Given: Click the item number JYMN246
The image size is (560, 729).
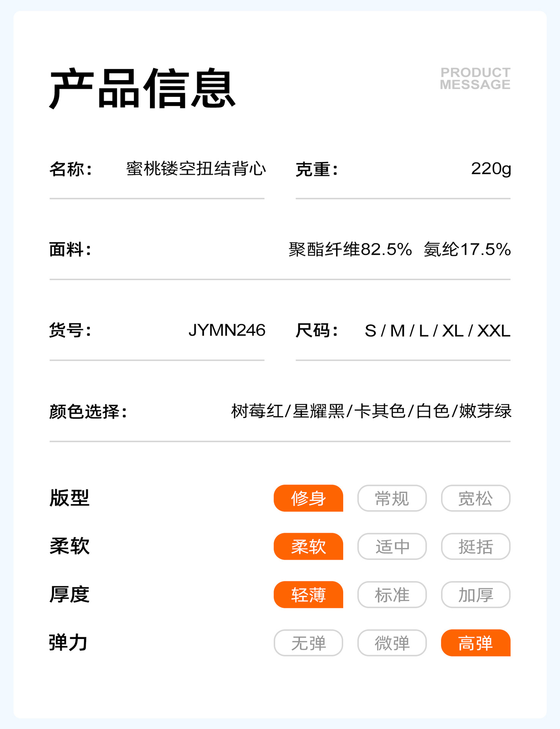Looking at the screenshot, I should 227,330.
